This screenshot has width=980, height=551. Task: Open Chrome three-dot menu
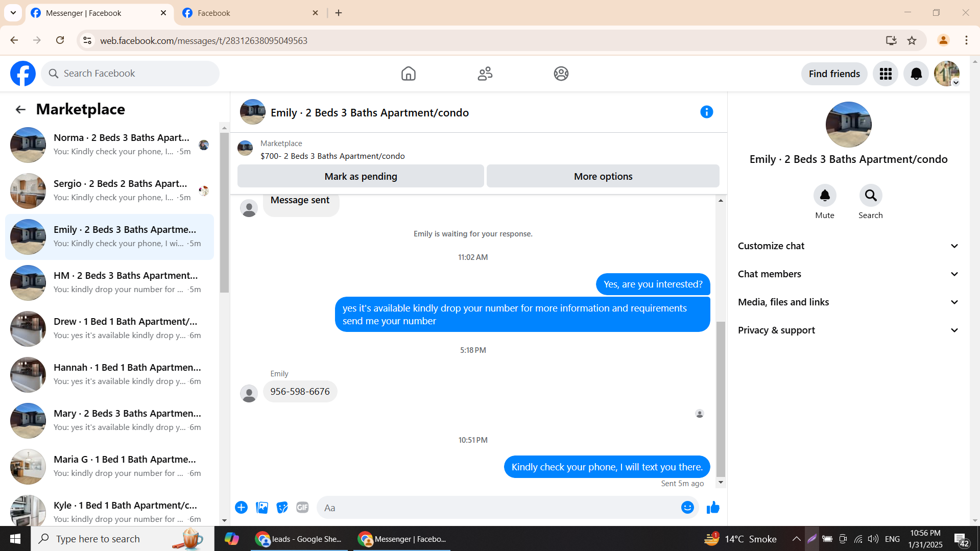click(966, 40)
